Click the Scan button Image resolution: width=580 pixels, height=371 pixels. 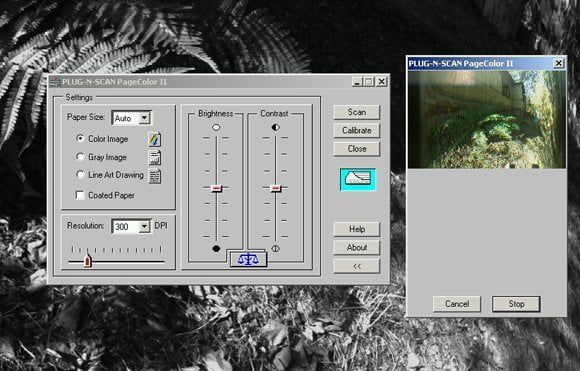(x=357, y=112)
